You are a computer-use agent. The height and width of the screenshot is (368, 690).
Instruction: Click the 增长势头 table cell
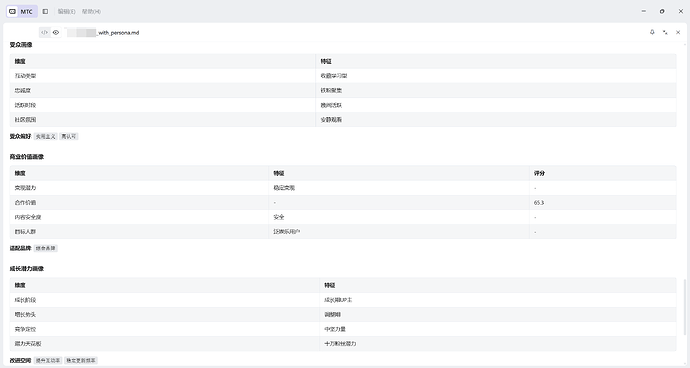pos(165,314)
